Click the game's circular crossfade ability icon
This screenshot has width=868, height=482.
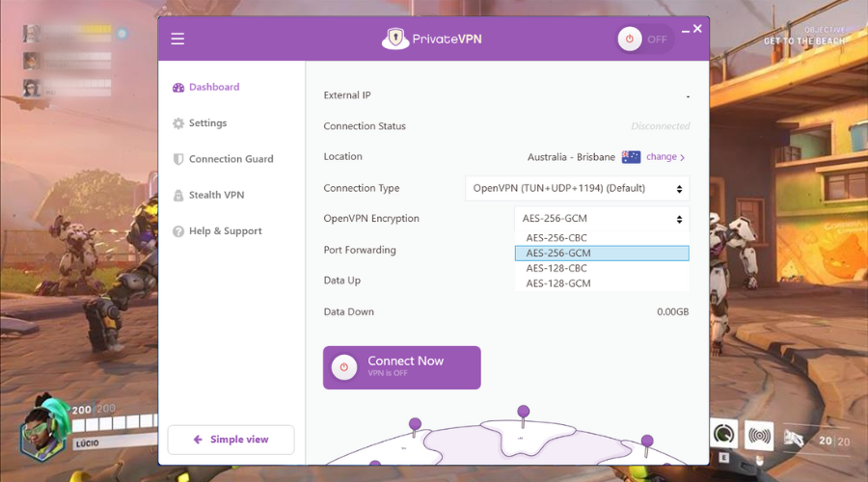coord(724,435)
